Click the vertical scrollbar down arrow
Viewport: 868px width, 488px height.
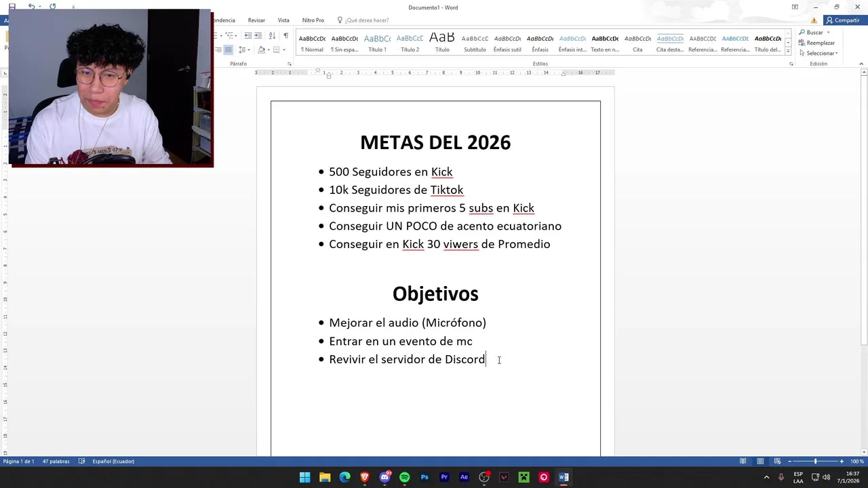click(864, 452)
